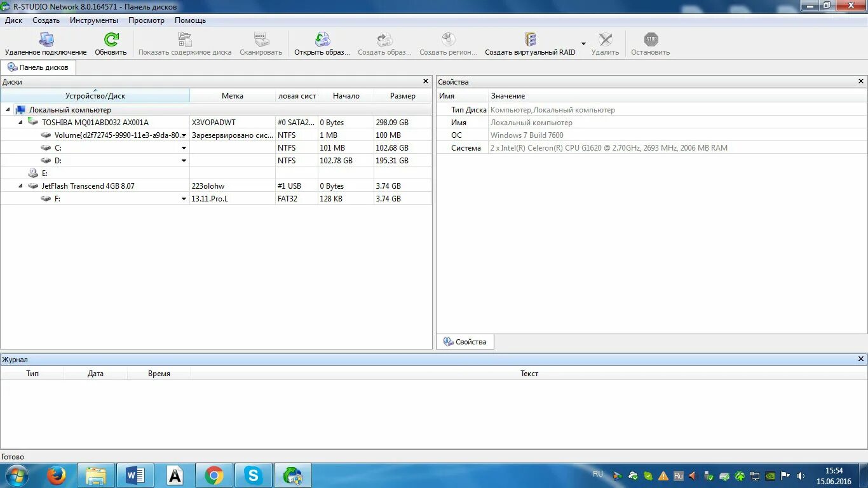868x488 pixels.
Task: Close the Свойства panel
Action: click(x=861, y=81)
